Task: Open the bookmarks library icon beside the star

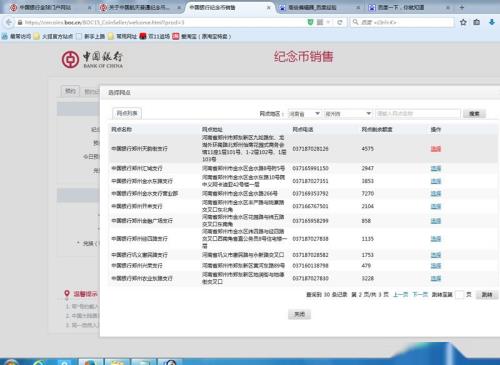Action: pyautogui.click(x=477, y=22)
